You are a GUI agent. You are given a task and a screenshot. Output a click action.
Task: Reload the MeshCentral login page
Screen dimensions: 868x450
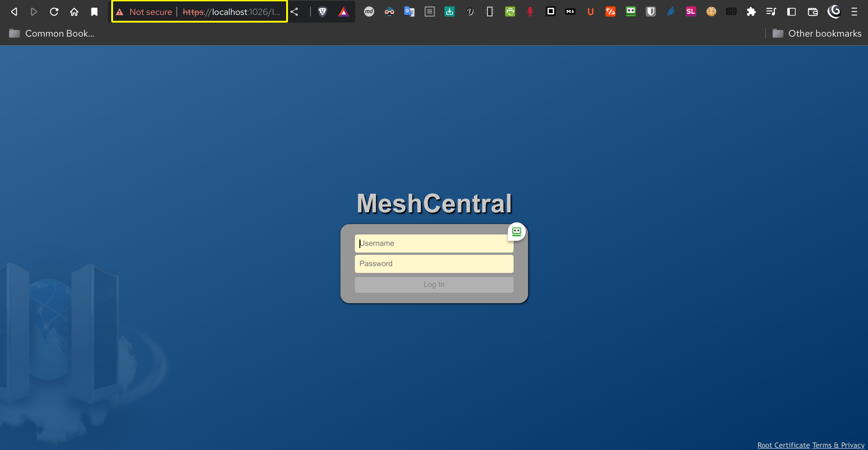click(x=54, y=12)
